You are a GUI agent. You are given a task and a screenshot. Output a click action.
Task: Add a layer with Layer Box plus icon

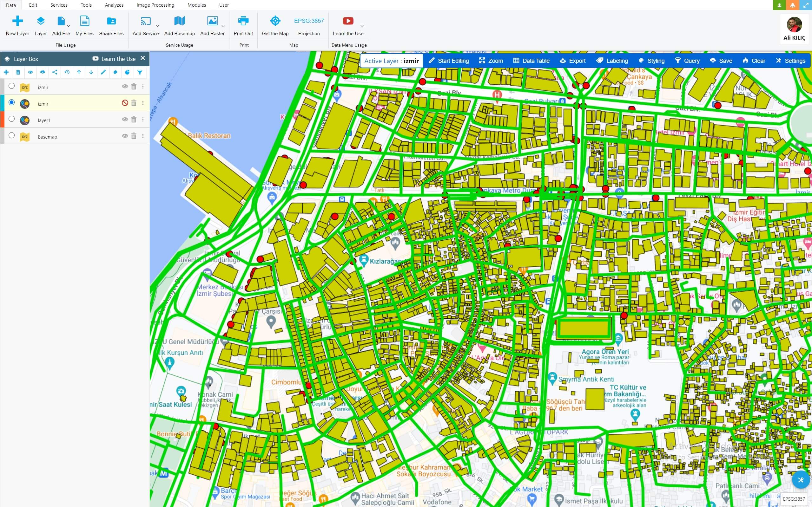click(x=6, y=72)
